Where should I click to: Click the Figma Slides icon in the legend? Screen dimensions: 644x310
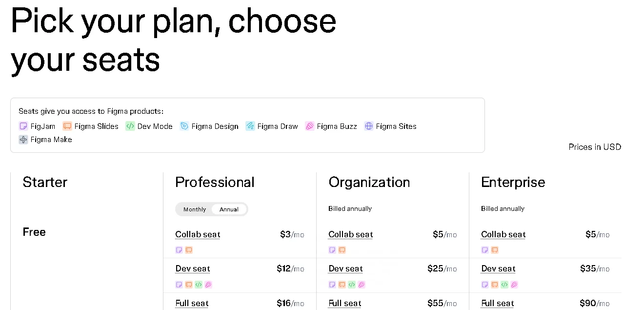coord(67,126)
